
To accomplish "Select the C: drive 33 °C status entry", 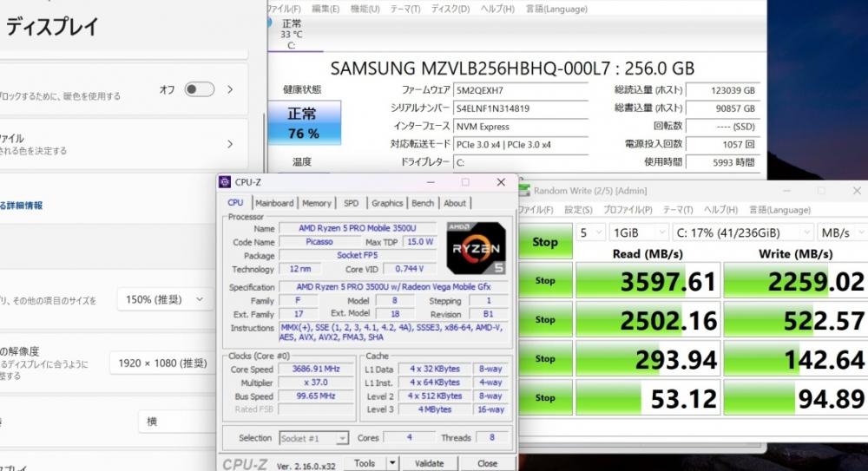I will tap(291, 35).
